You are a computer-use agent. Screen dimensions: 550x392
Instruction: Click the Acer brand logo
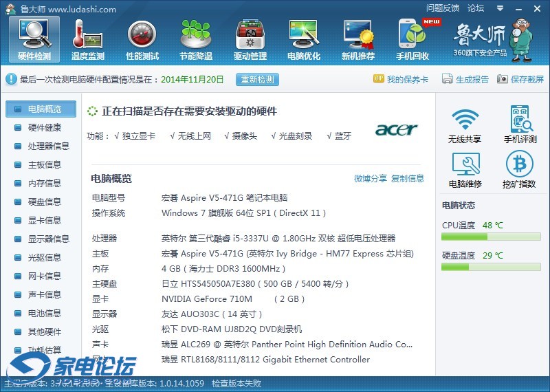(396, 130)
